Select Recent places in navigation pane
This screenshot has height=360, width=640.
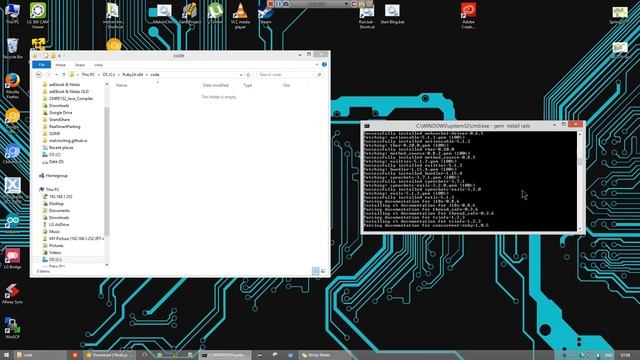click(61, 147)
